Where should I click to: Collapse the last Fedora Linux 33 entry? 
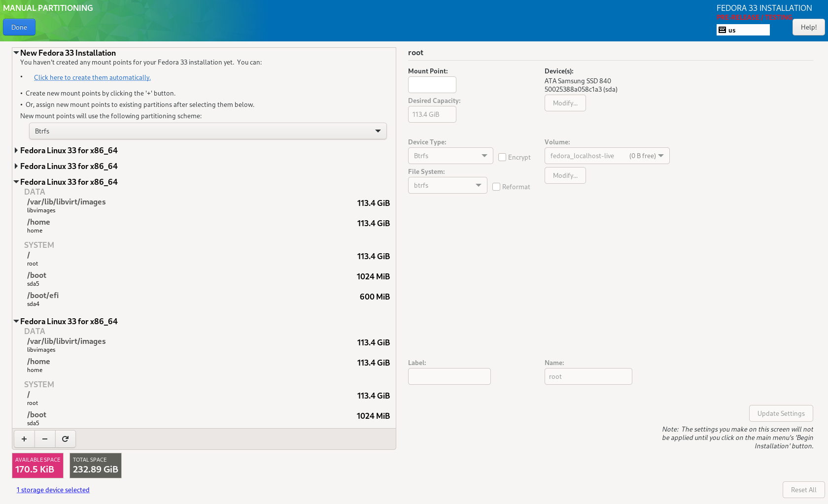pos(16,321)
